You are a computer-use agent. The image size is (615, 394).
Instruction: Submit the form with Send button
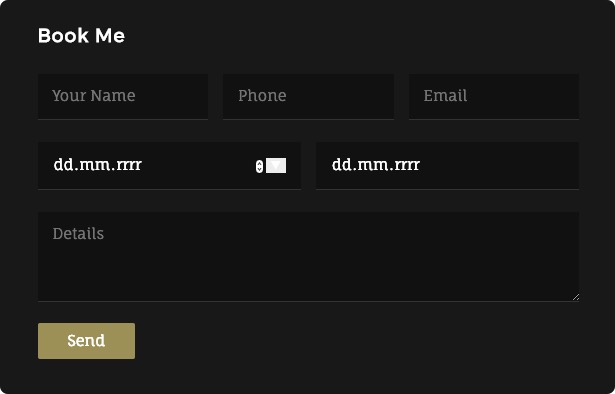pos(86,341)
